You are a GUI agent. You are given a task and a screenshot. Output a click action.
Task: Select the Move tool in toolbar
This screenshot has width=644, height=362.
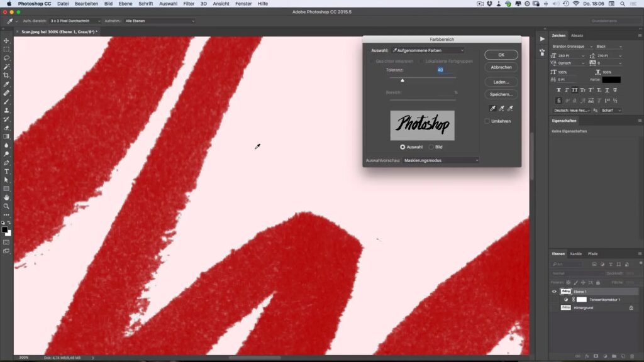6,40
